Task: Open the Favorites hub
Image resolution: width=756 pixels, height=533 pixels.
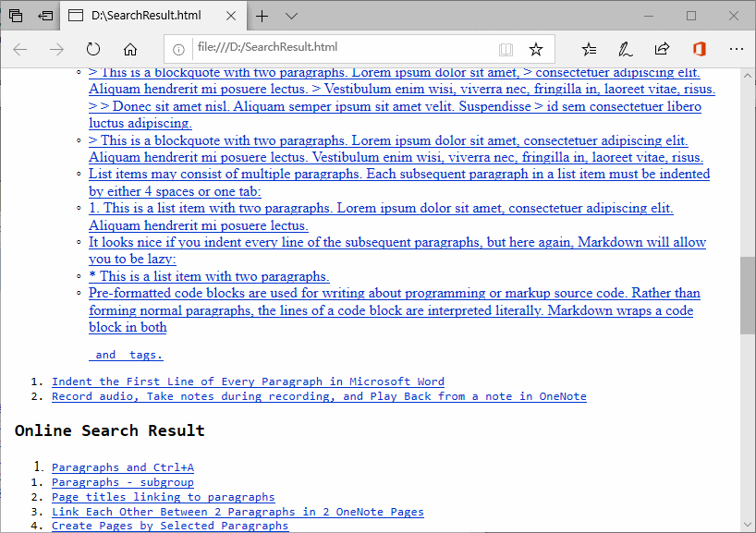Action: coord(589,49)
